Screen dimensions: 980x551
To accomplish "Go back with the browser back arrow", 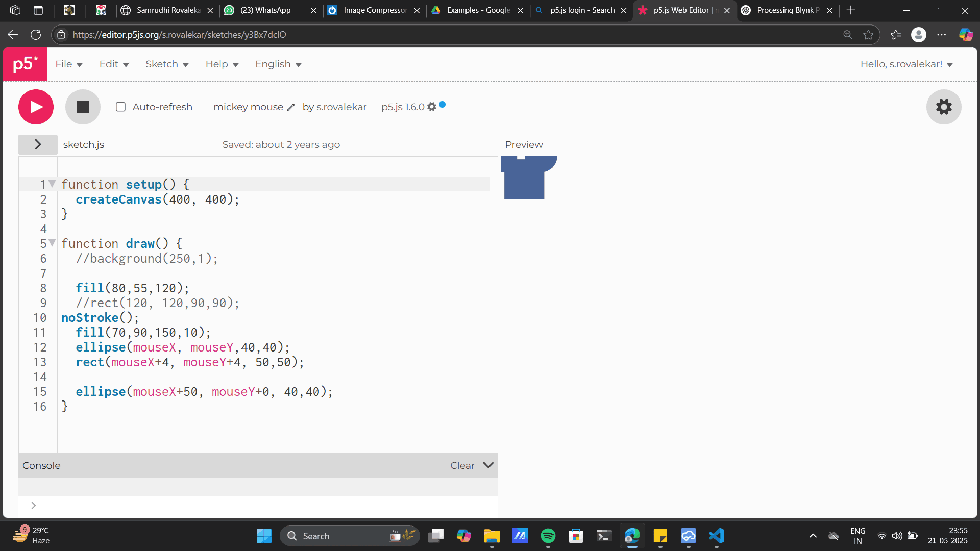I will pyautogui.click(x=13, y=35).
